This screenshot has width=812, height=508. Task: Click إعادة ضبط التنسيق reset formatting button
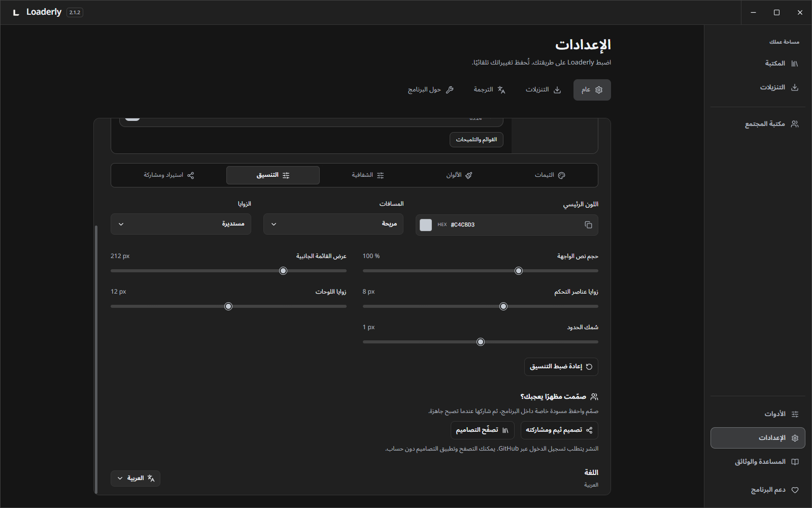[561, 367]
